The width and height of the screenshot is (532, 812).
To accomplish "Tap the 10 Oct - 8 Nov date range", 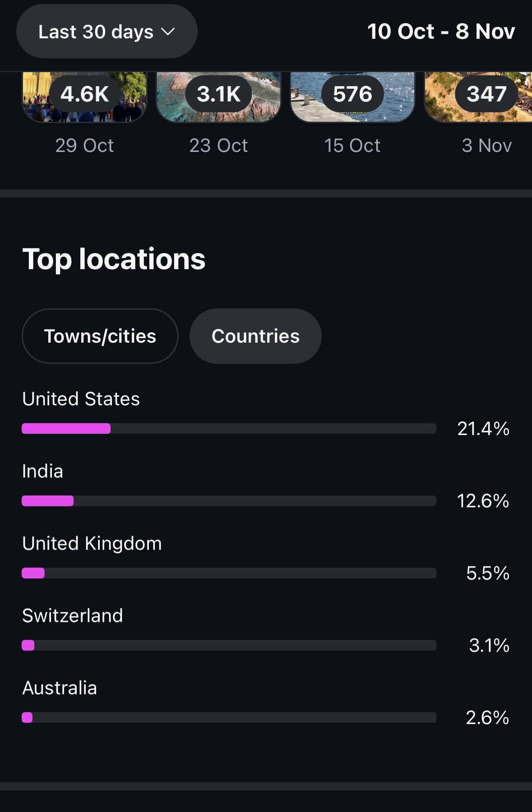I will [440, 32].
